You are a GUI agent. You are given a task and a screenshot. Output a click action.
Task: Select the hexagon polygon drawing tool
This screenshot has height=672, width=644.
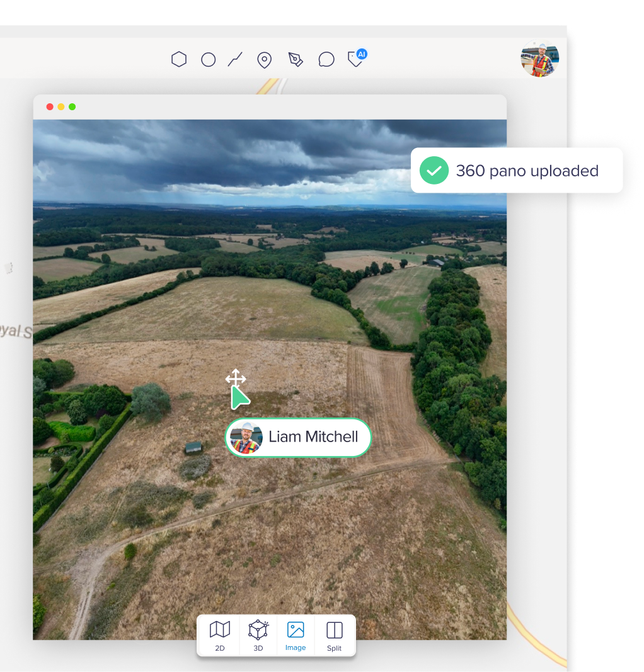[x=179, y=59]
